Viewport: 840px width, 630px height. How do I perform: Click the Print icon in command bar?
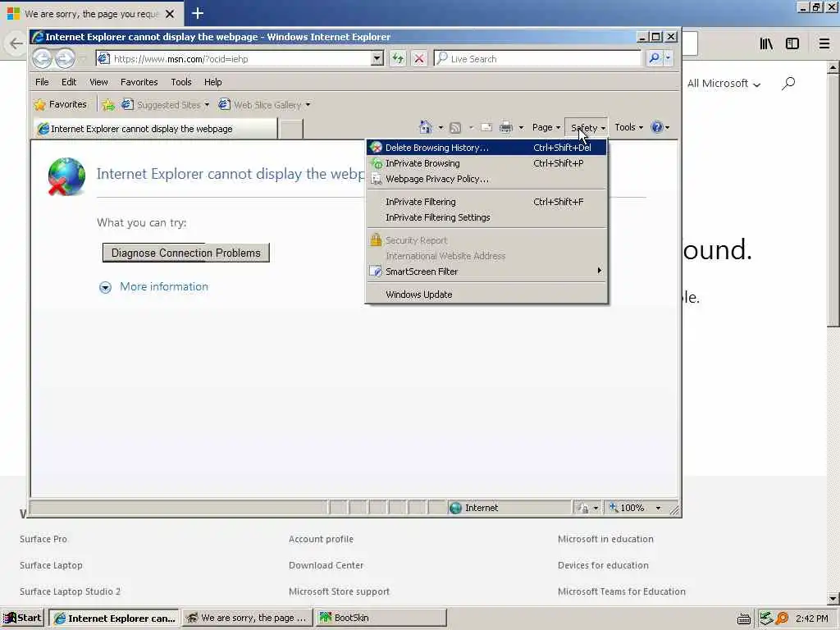coord(505,127)
